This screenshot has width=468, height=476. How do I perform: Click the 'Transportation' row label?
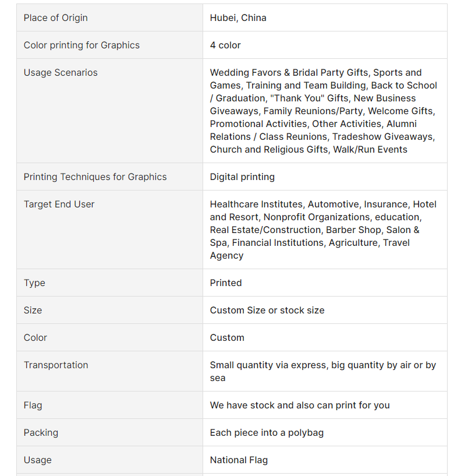coord(56,365)
